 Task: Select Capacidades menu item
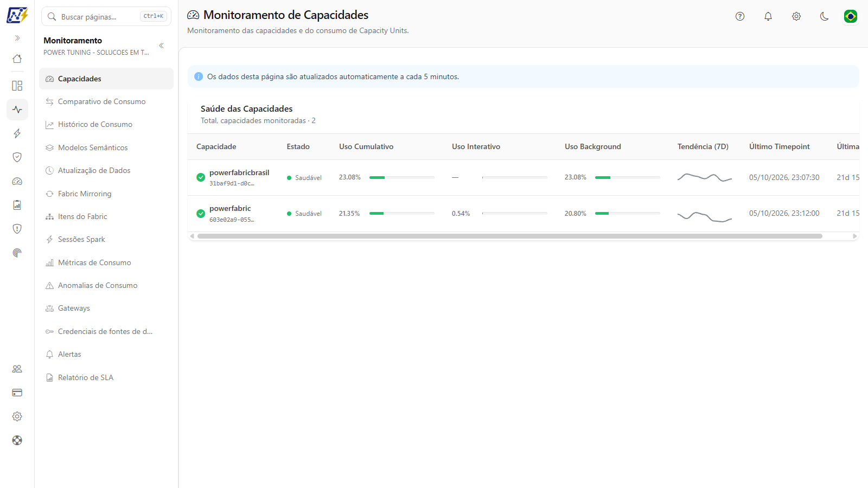tap(106, 79)
